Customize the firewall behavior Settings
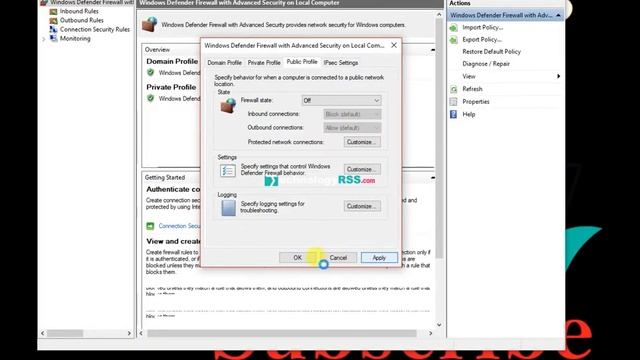Viewport: 640px width, 360px height. pos(362,169)
